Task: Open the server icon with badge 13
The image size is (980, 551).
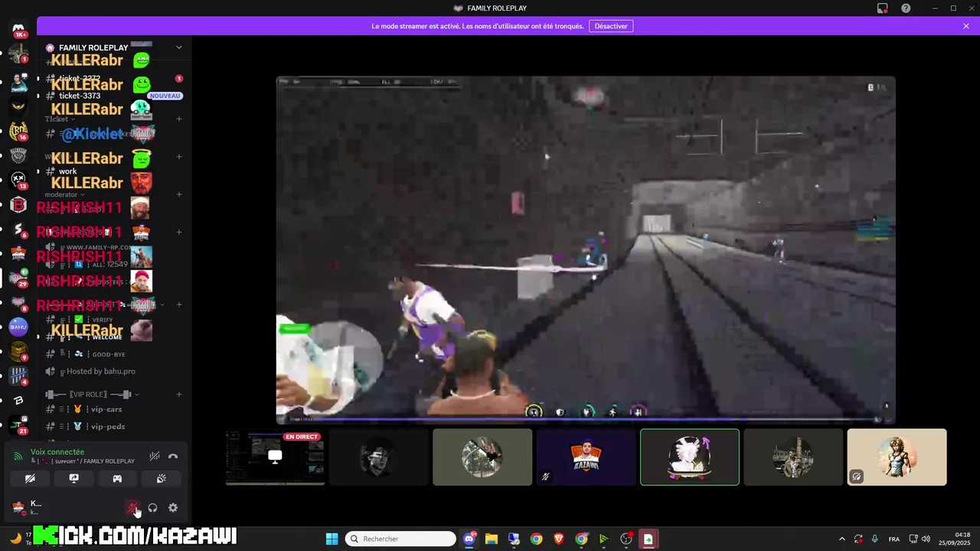Action: point(19,180)
